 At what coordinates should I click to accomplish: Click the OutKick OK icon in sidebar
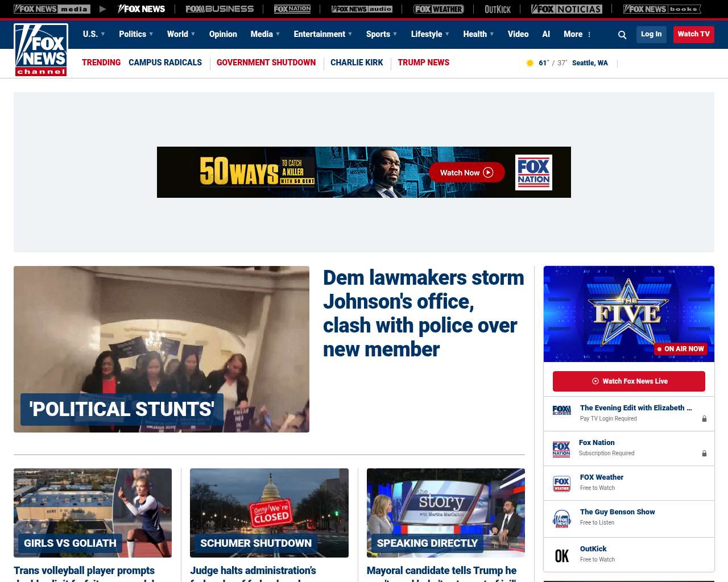click(562, 556)
